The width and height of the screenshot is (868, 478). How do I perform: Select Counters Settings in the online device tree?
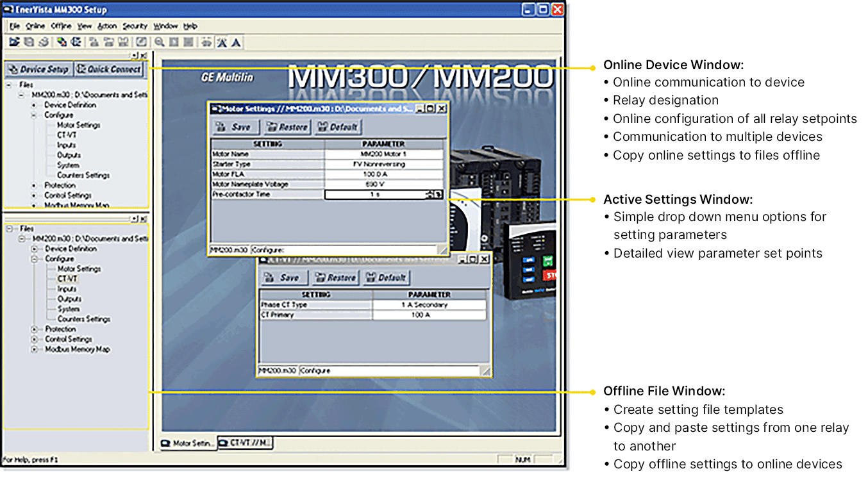point(83,176)
